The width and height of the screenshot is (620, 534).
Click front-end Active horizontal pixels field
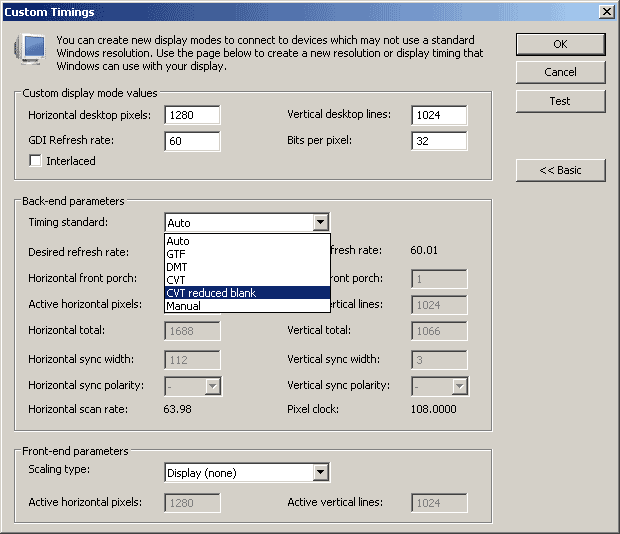pos(192,503)
